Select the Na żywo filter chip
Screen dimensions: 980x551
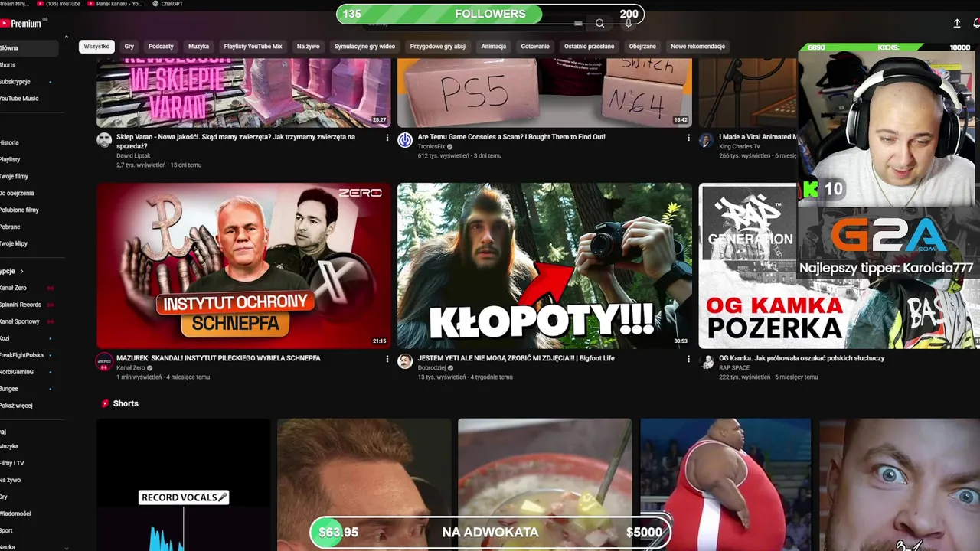308,47
